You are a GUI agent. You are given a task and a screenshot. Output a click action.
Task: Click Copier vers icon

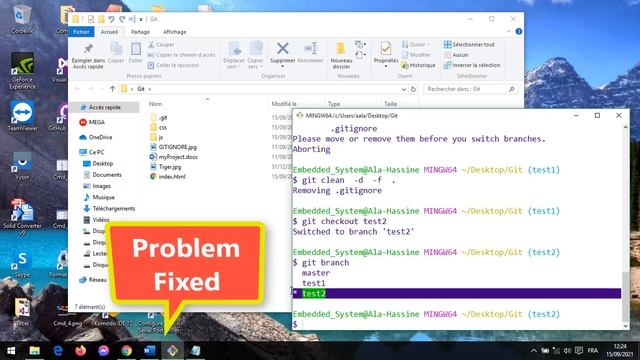click(256, 49)
